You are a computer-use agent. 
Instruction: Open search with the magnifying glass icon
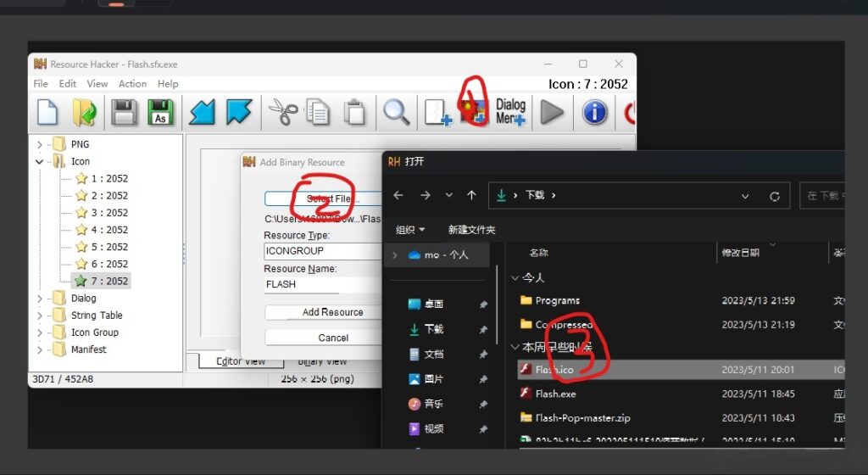397,112
